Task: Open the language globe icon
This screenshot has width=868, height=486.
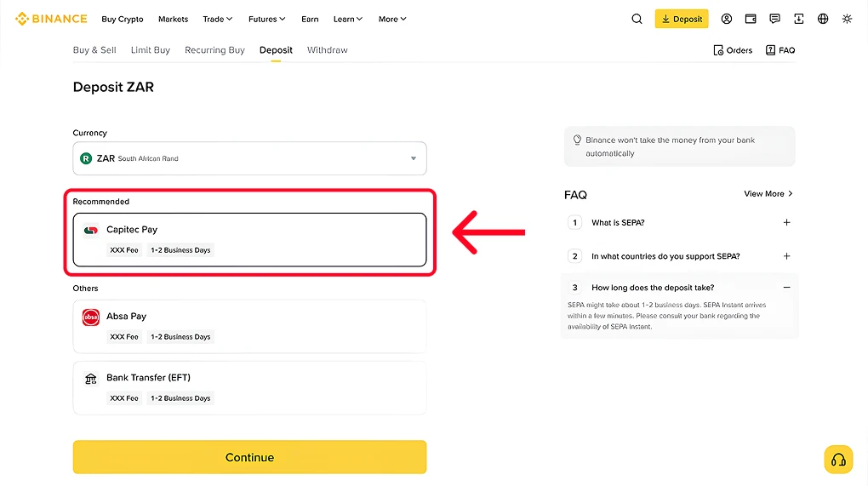Action: 823,19
